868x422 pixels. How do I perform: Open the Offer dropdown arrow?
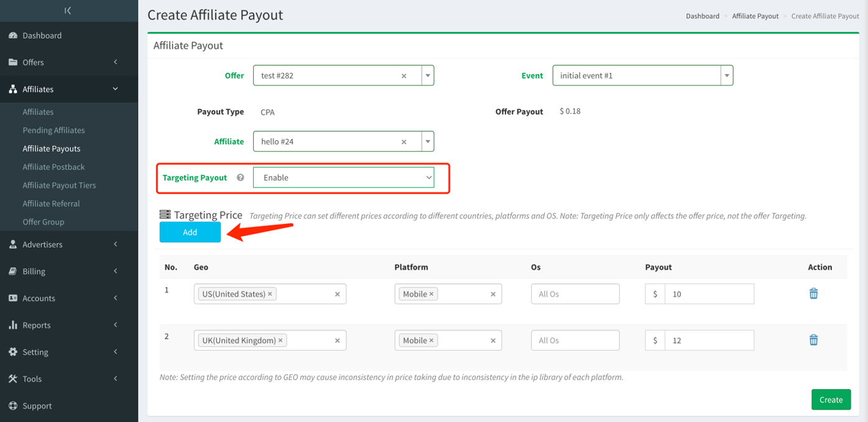point(428,75)
